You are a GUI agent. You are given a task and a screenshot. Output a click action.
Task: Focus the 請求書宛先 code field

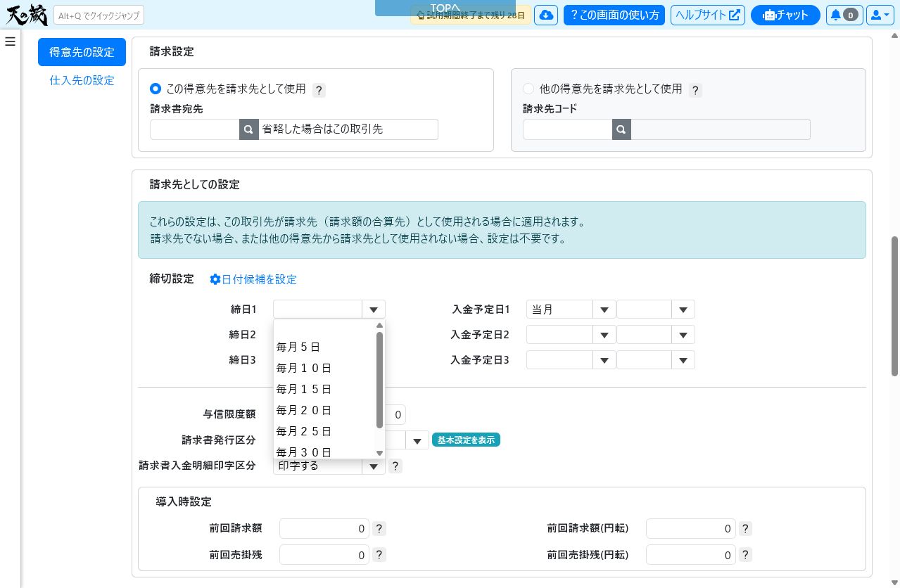point(195,129)
